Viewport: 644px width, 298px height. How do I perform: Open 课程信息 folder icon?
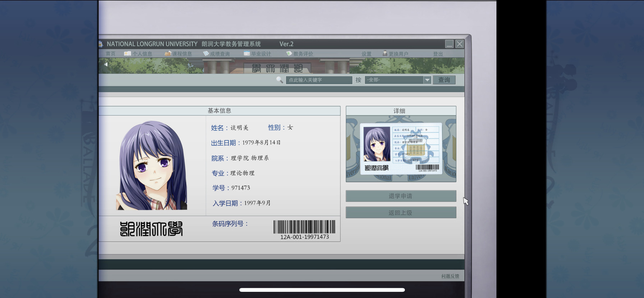(x=168, y=53)
